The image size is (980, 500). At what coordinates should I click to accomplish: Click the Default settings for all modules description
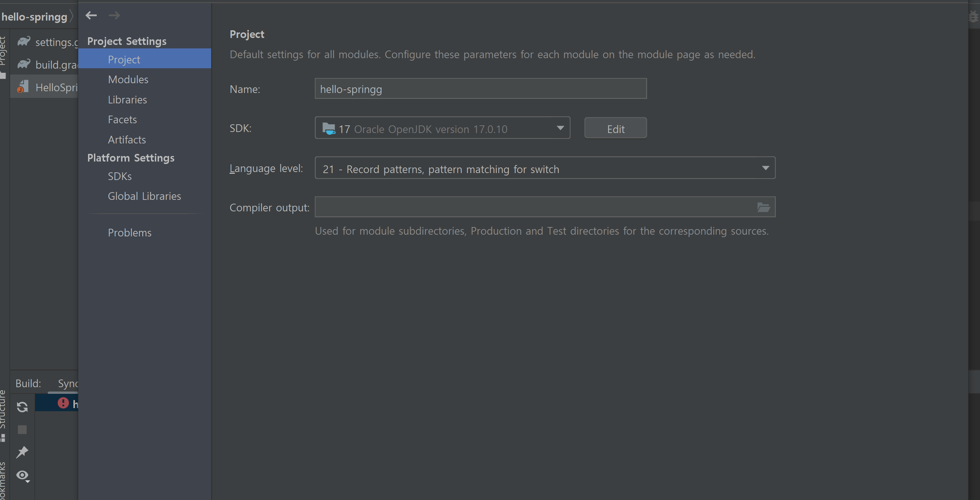(x=492, y=54)
